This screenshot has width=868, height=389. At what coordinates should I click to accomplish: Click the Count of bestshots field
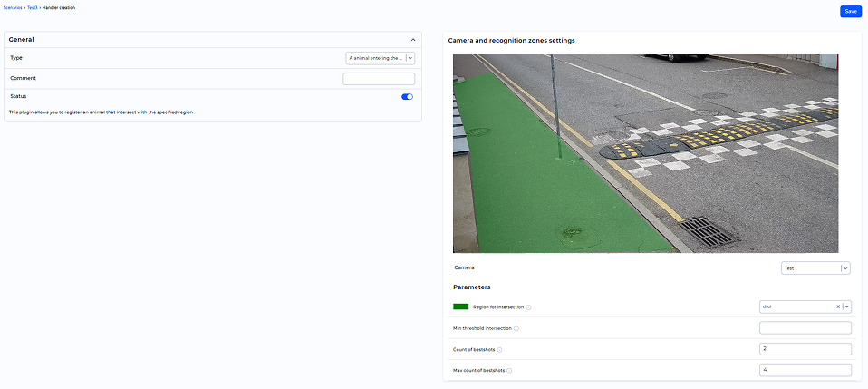click(805, 349)
